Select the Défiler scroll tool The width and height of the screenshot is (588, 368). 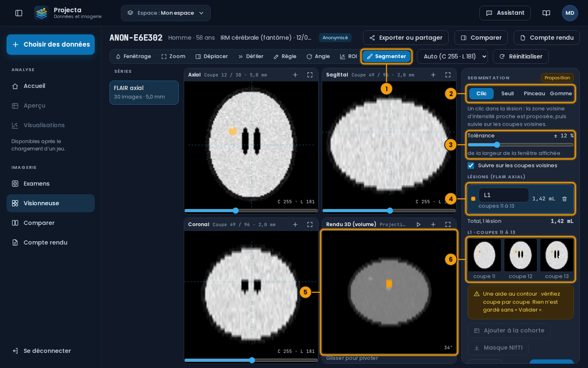(x=251, y=56)
